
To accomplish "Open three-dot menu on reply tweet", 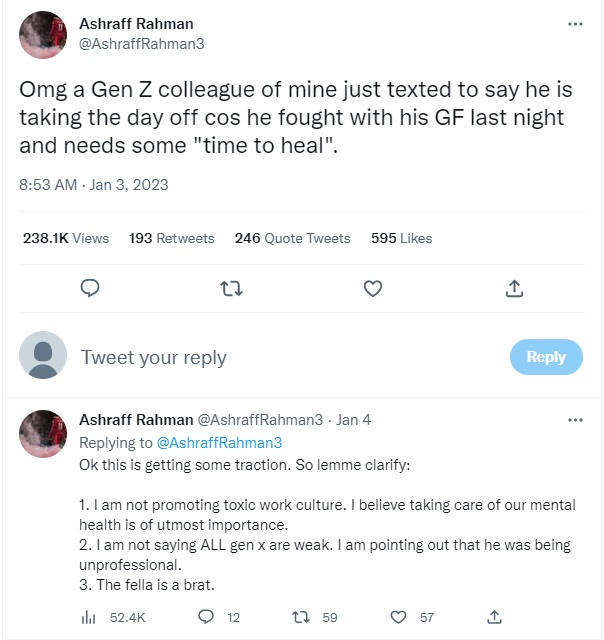I will (x=575, y=420).
